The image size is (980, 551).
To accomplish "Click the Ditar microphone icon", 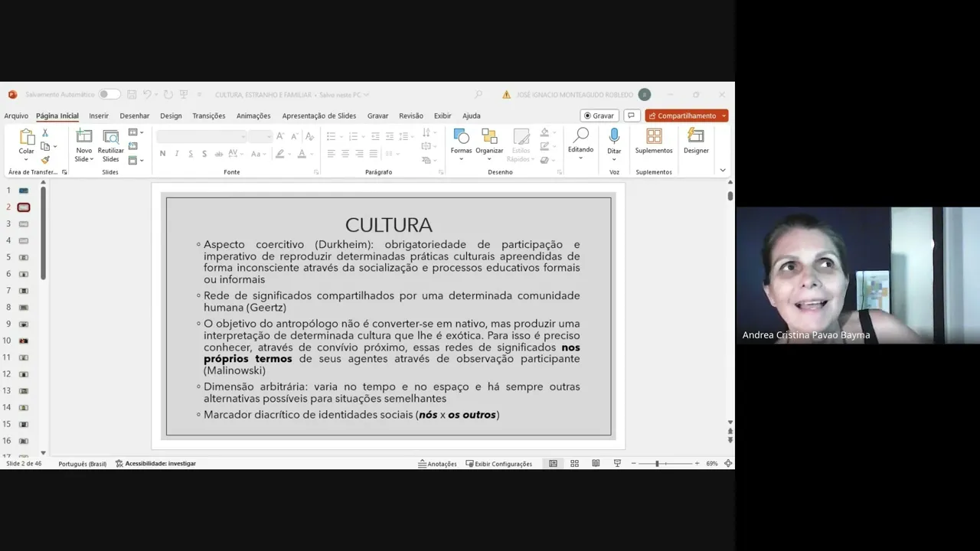I will [x=614, y=136].
